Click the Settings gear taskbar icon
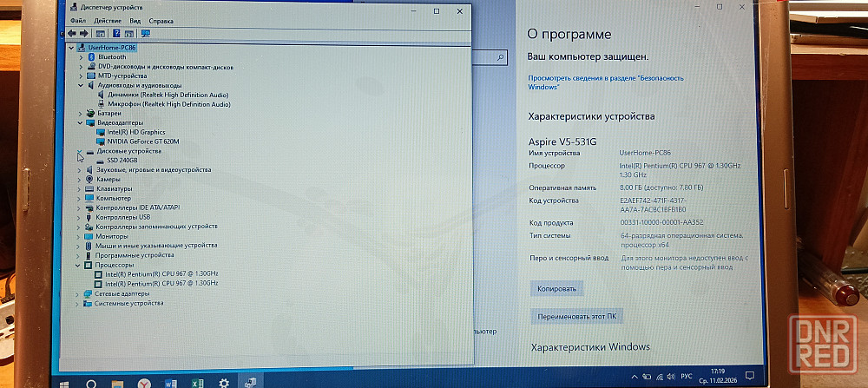Image resolution: width=868 pixels, height=388 pixels. (224, 382)
